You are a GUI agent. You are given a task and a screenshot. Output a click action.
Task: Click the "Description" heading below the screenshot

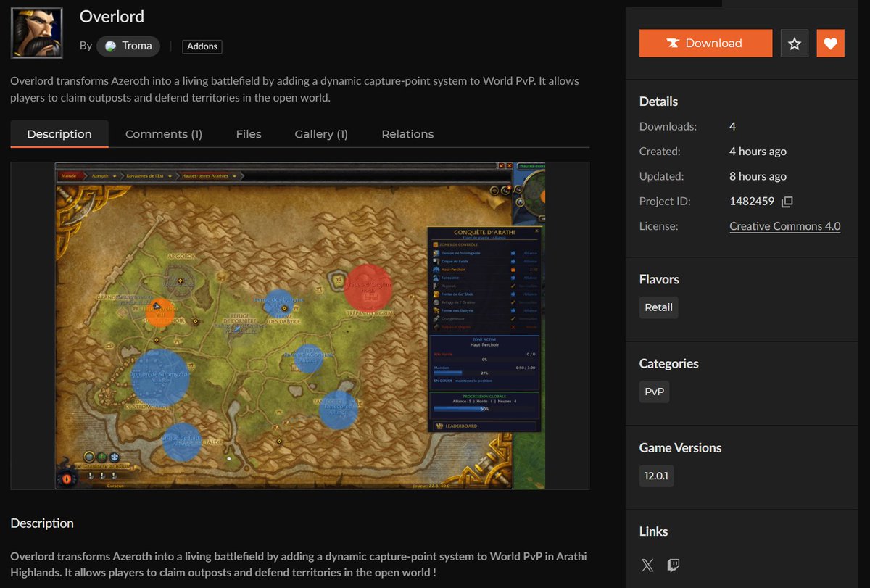[x=42, y=523]
